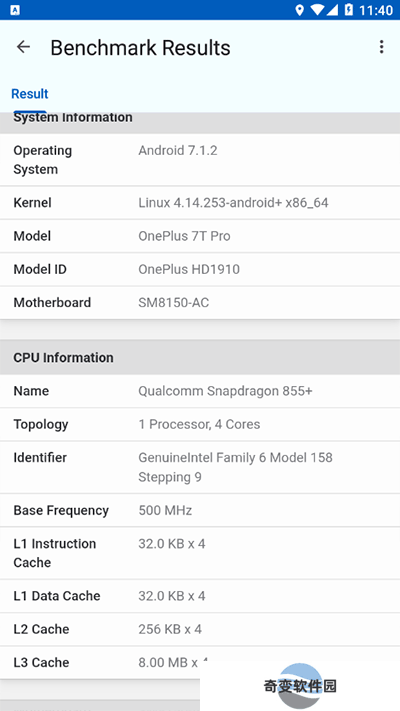Select the Name row Snapdragon 855+
The image size is (400, 711).
coord(200,391)
